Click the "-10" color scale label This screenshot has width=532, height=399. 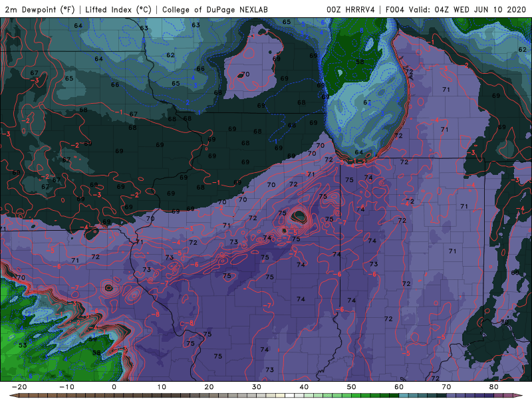pyautogui.click(x=66, y=387)
